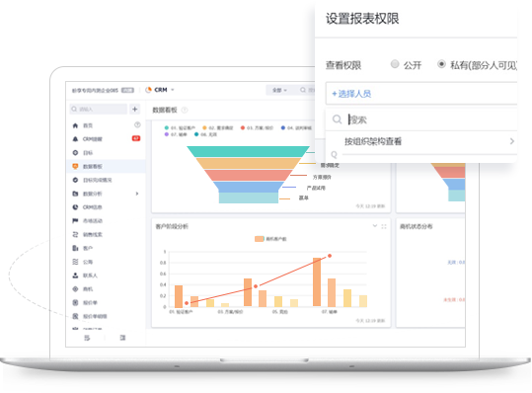
Task: Click the help icon next to 数据看板
Action: (185, 110)
